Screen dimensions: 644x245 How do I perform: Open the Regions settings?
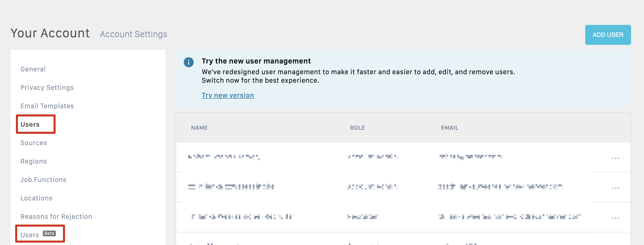[34, 161]
